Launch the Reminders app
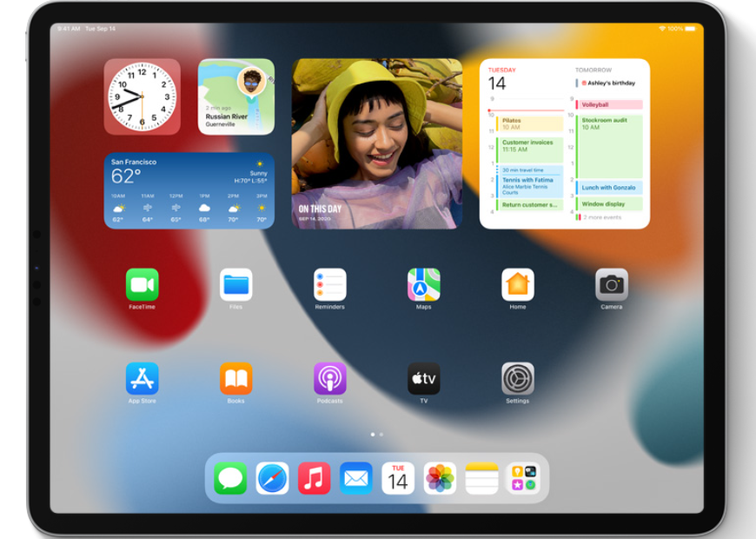756x539 pixels. point(330,284)
